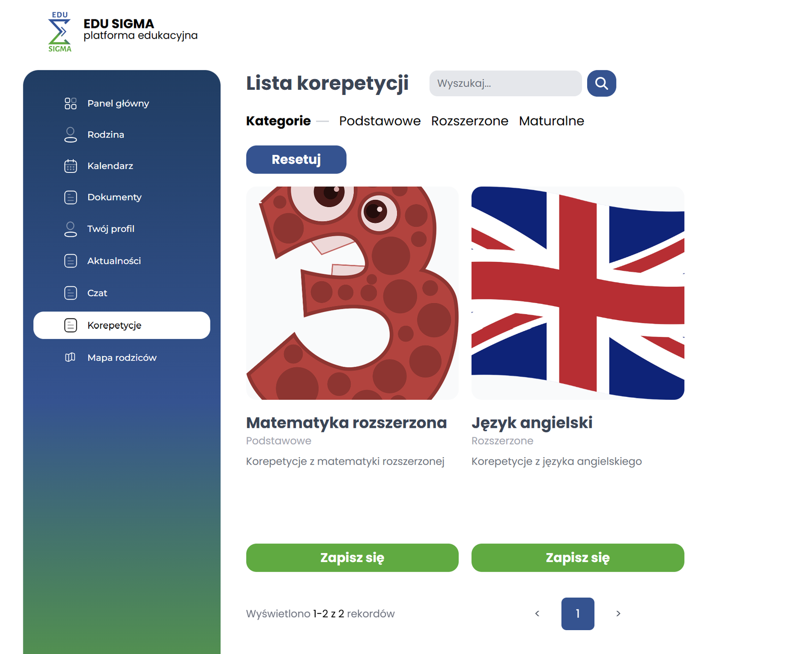This screenshot has width=812, height=654.
Task: Open Panel główny dashboard icon
Action: click(71, 104)
